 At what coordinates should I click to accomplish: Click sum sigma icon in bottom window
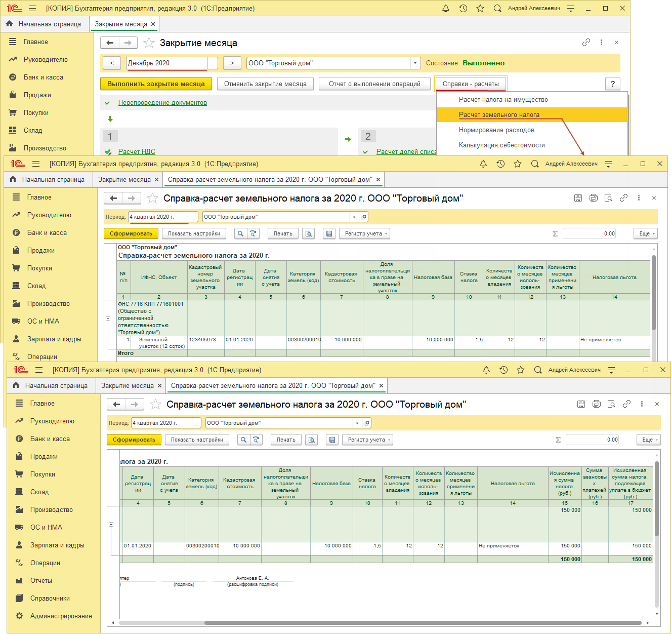(558, 440)
